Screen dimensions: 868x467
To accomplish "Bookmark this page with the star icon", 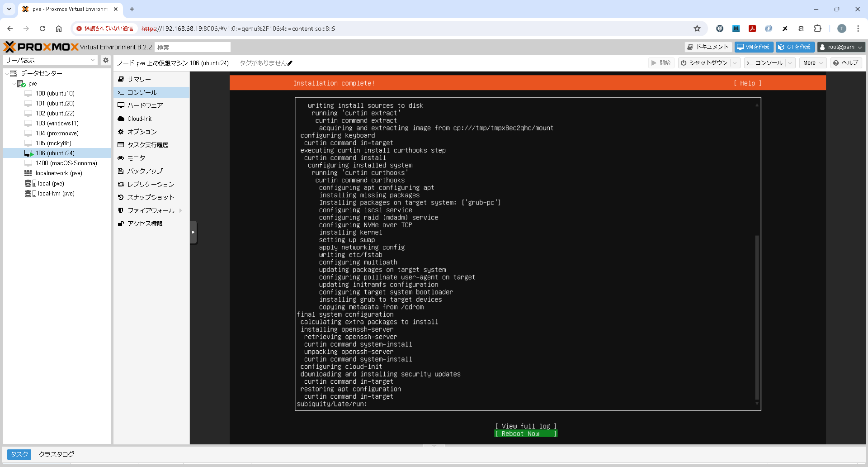I will pos(697,29).
